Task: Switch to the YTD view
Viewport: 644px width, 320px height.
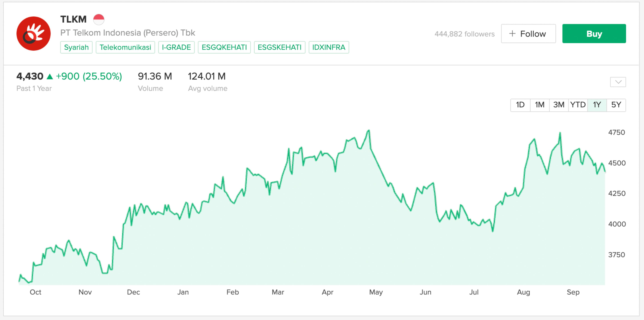Action: pyautogui.click(x=578, y=105)
